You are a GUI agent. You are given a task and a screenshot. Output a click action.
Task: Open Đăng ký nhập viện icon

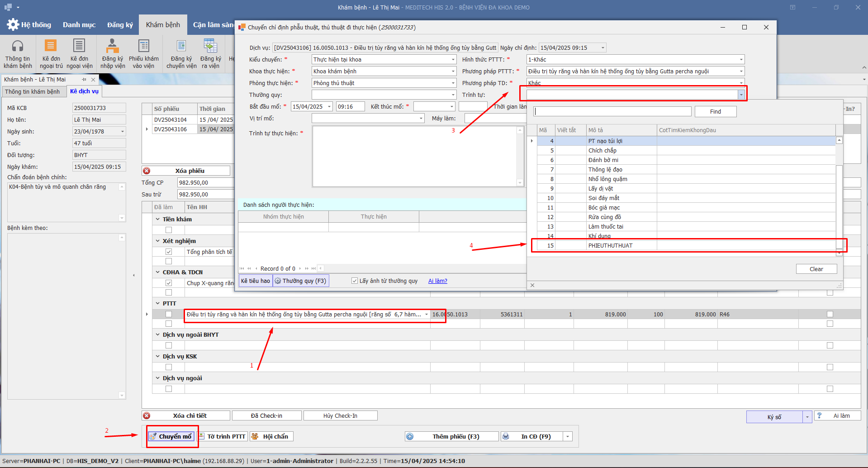[112, 47]
